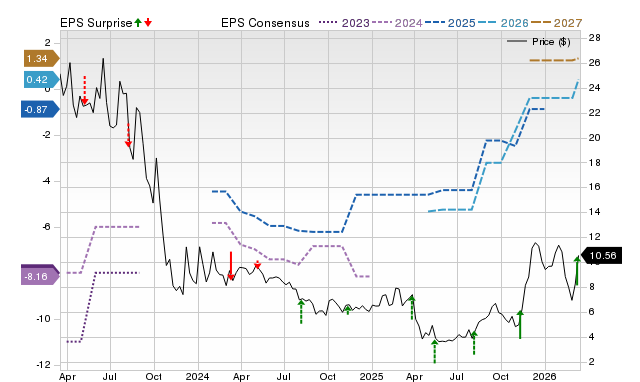Viewport: 640px width, 382px height.
Task: Click the black 10.56 price tag
Action: tap(601, 255)
